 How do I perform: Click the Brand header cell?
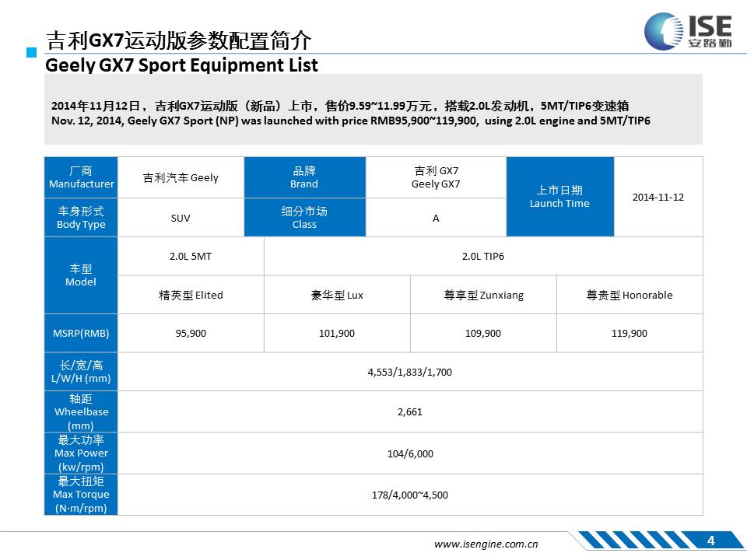click(304, 177)
